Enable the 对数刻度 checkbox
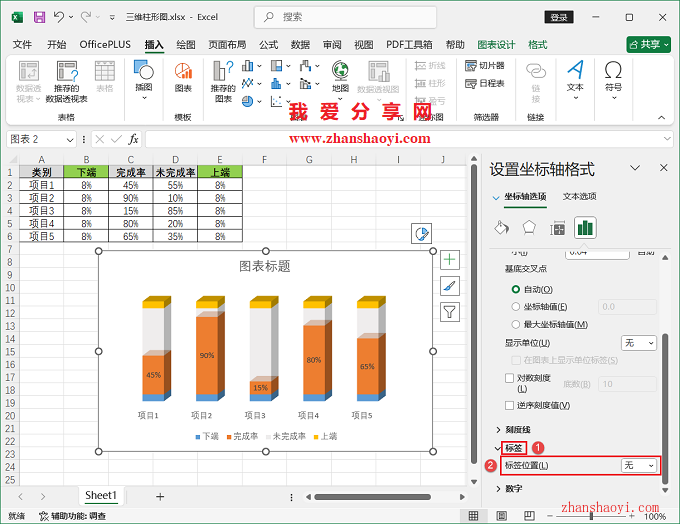 click(x=510, y=379)
